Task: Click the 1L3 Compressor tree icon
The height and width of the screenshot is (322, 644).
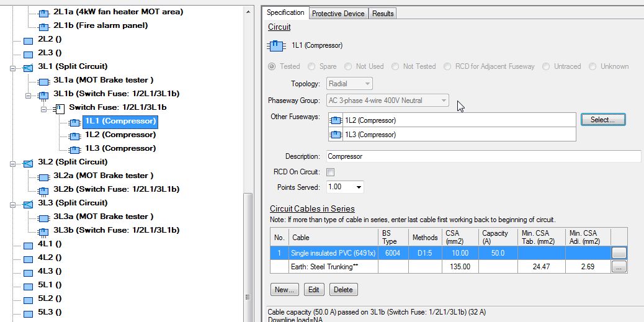Action: 74,150
